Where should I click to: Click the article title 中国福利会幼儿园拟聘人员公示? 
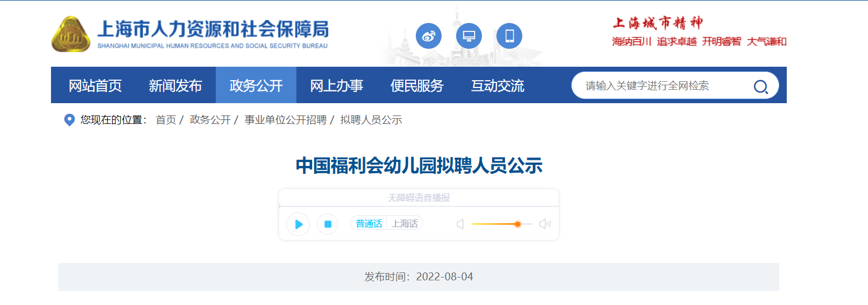click(x=419, y=166)
